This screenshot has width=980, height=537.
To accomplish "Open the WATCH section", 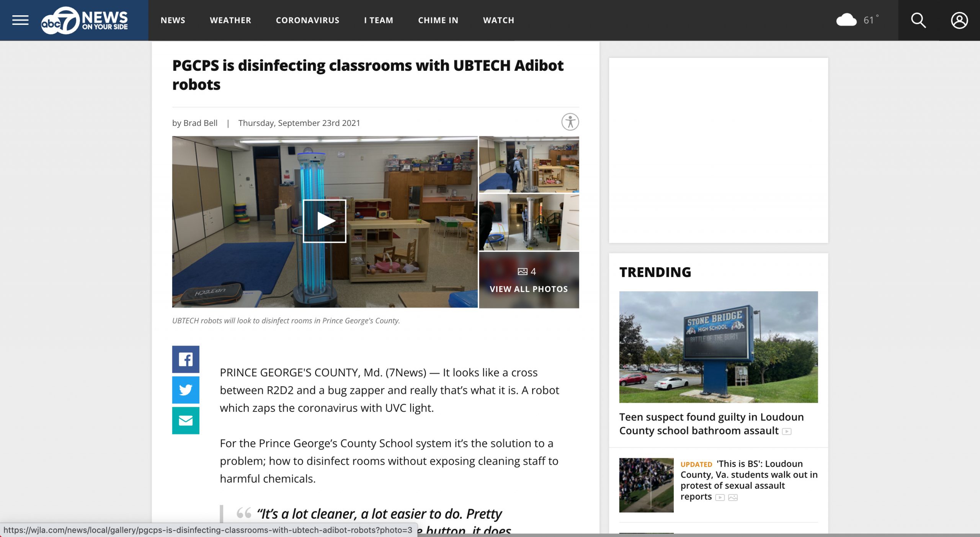I will 498,20.
